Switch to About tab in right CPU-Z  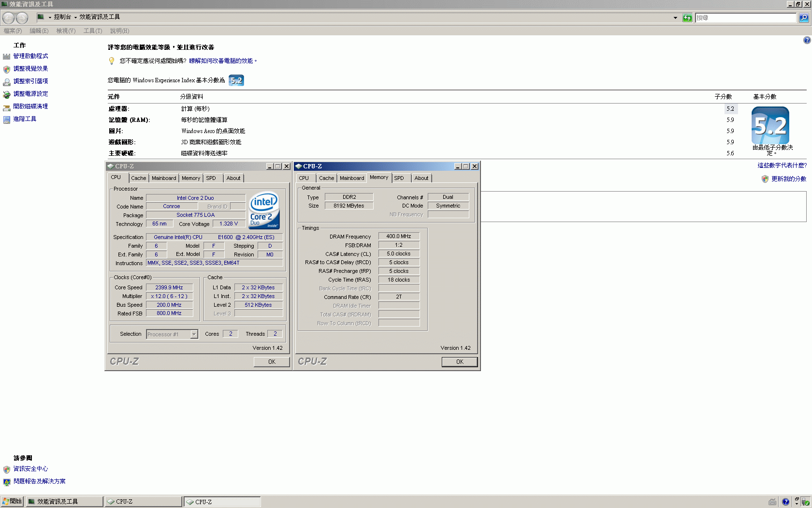pyautogui.click(x=421, y=179)
